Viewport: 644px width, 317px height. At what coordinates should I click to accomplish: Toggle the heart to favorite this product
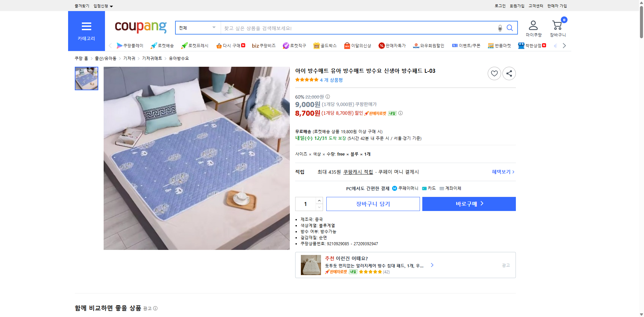coord(494,73)
